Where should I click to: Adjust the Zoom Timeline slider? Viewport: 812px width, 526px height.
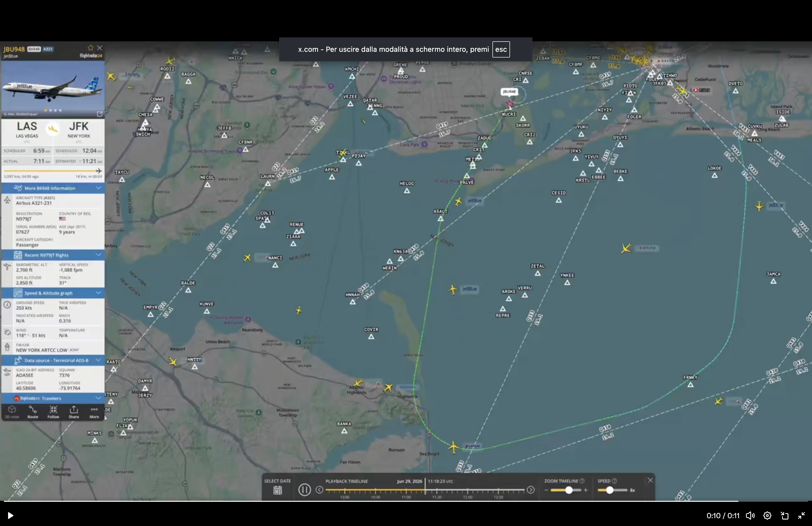(569, 490)
